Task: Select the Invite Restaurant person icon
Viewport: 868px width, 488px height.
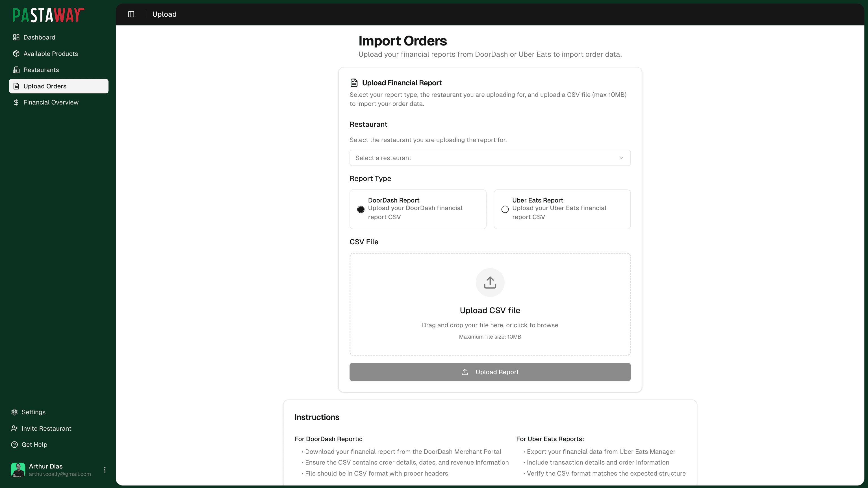Action: click(x=14, y=428)
